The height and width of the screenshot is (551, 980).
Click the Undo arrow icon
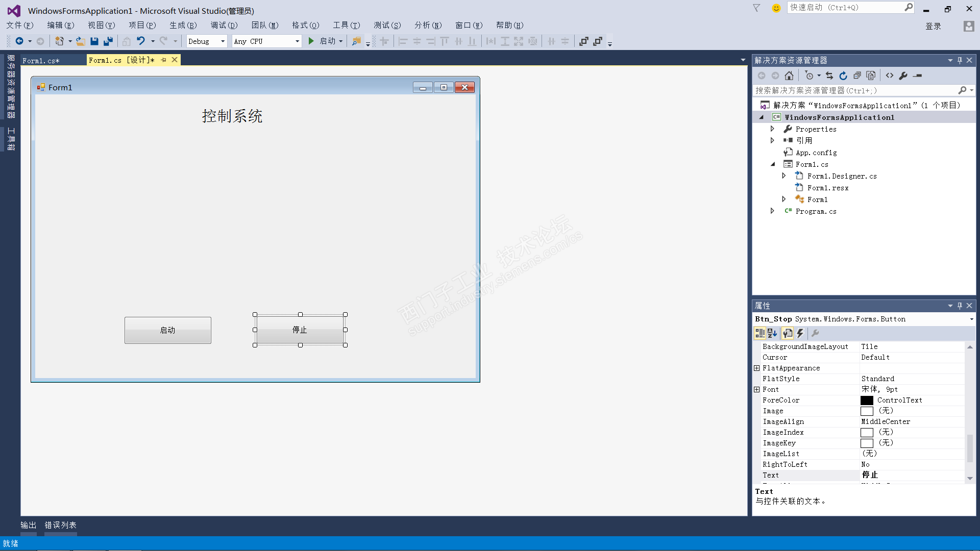(x=140, y=41)
